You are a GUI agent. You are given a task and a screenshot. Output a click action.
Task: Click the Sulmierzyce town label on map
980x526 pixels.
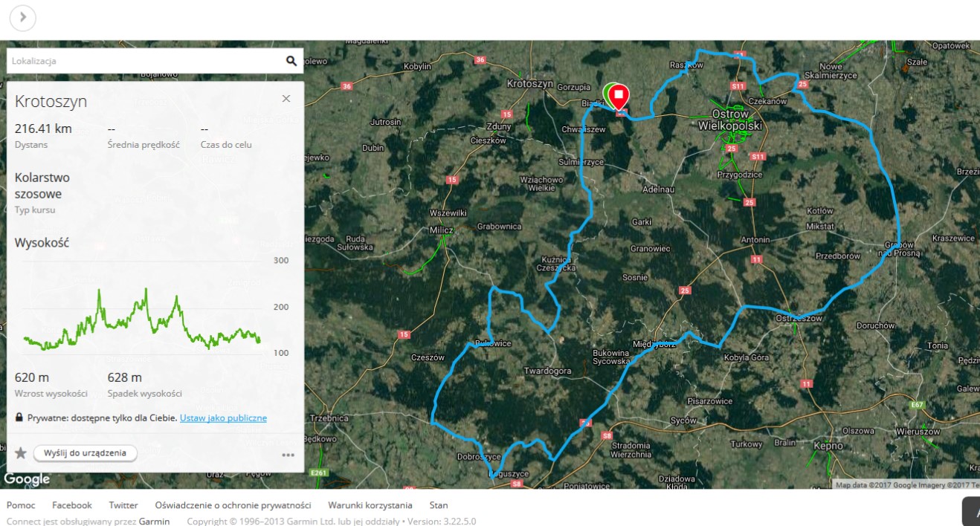tap(581, 161)
